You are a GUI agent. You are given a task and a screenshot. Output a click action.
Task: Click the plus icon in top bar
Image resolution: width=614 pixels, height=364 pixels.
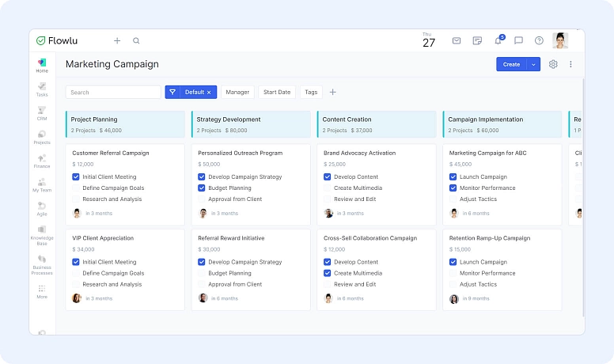[x=117, y=41]
